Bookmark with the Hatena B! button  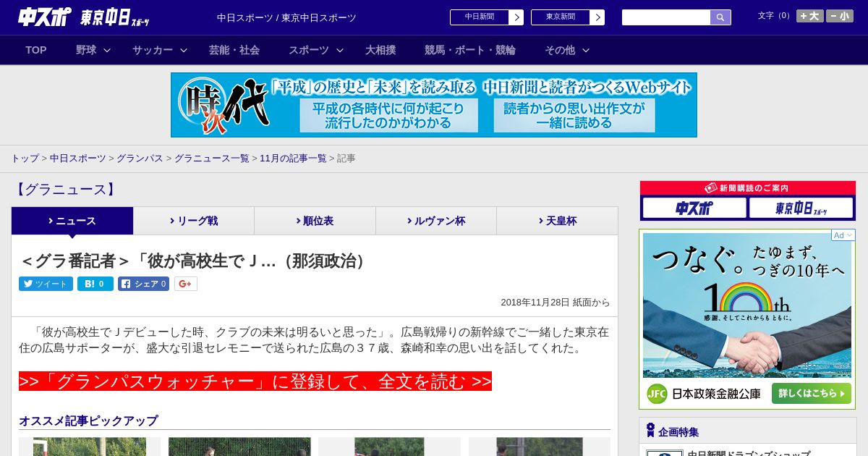[95, 284]
